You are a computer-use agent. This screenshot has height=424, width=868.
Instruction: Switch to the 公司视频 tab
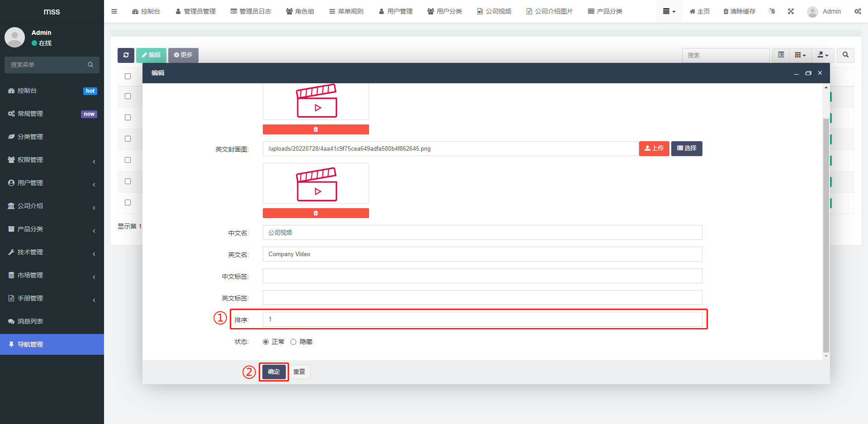coord(494,11)
